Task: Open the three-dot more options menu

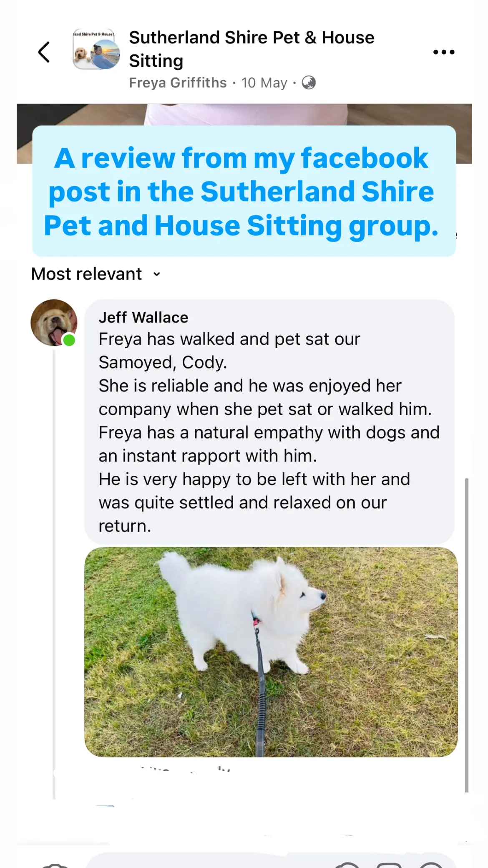Action: pos(444,52)
